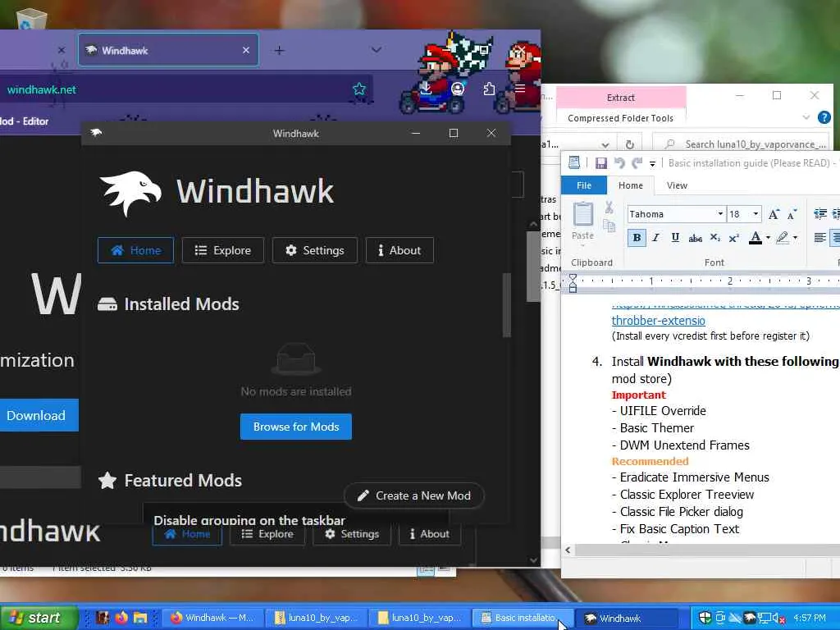Open the highlight color dropdown arrow

[795, 238]
